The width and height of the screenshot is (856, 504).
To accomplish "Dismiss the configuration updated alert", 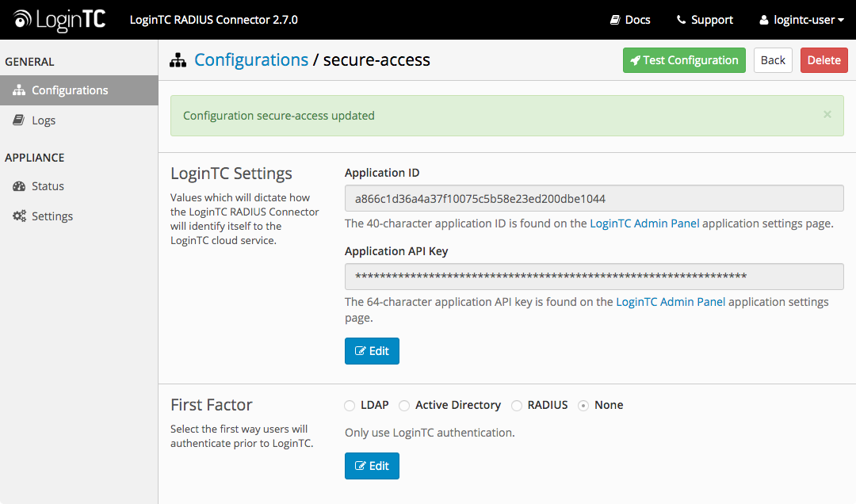I will [827, 115].
